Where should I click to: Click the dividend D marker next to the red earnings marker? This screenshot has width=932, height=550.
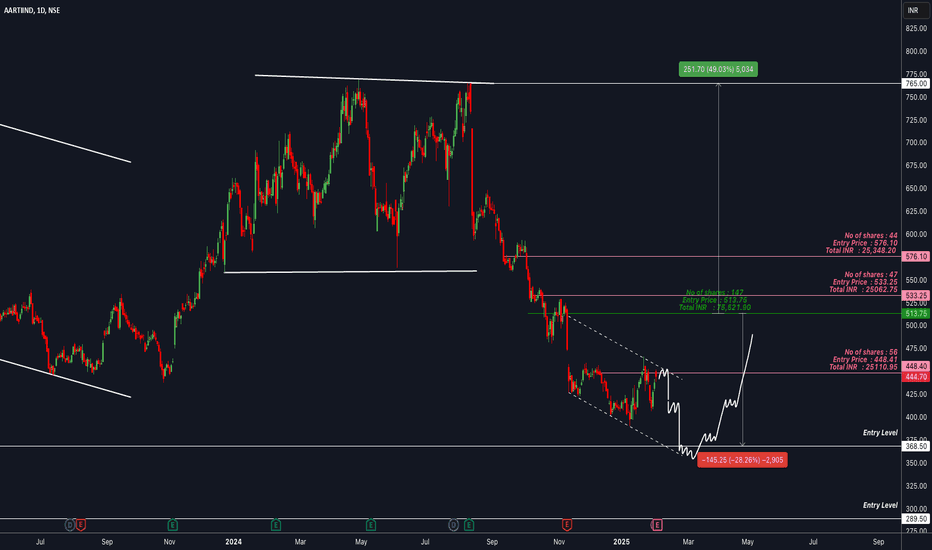pyautogui.click(x=70, y=525)
